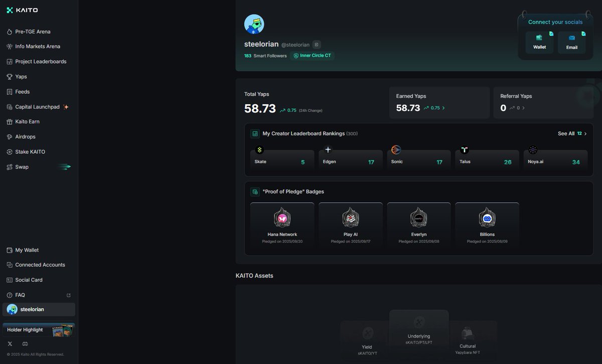
Task: Open the Everlyn pledge badge
Action: point(418,225)
